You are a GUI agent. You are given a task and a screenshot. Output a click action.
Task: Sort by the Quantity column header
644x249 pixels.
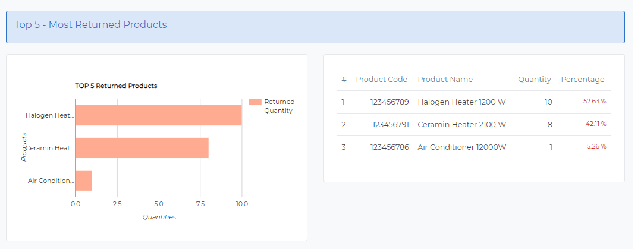click(x=534, y=80)
